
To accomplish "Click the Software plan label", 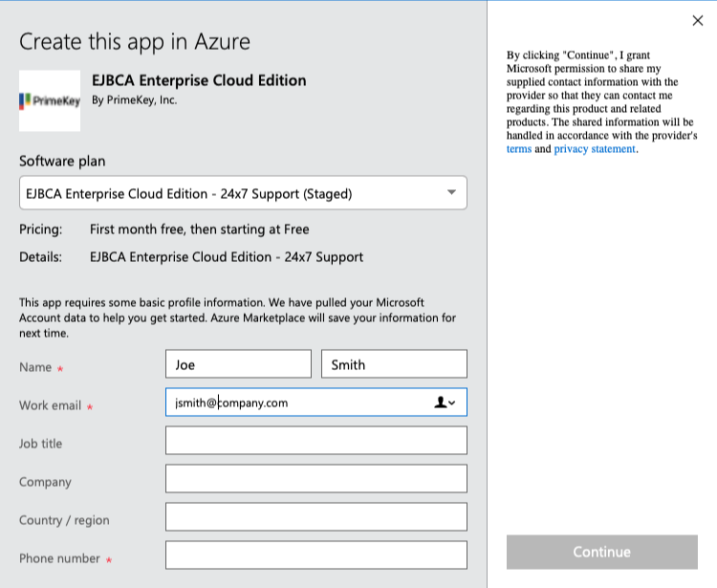I will pyautogui.click(x=62, y=161).
